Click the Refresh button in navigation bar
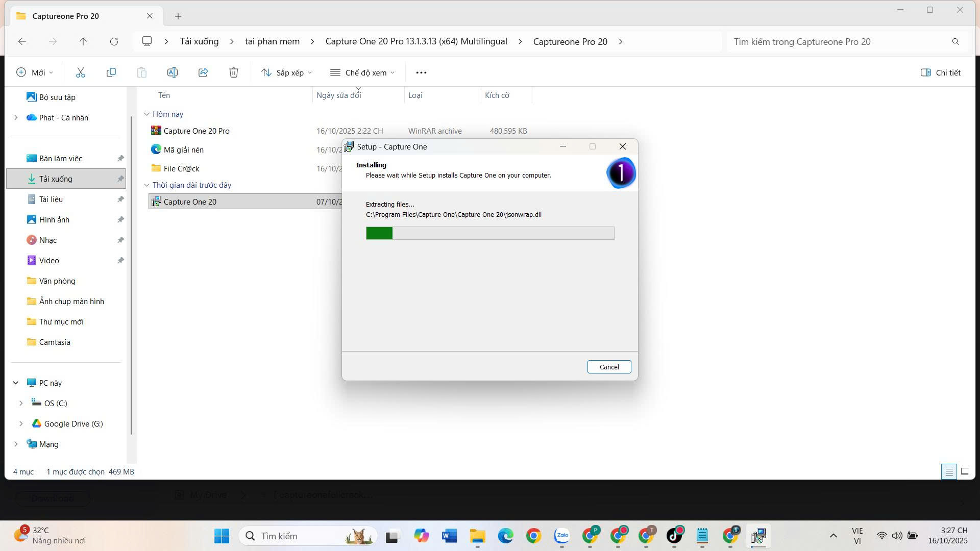This screenshot has width=980, height=551. (114, 41)
